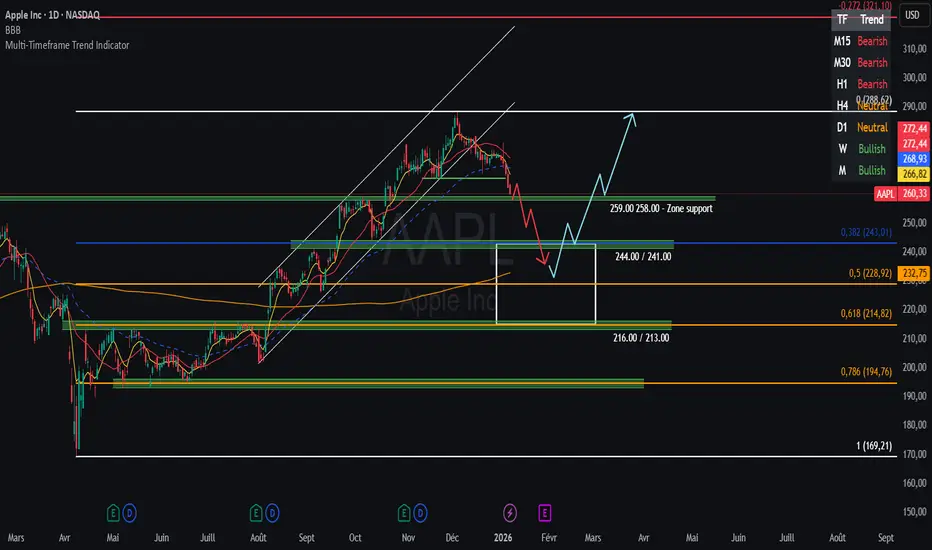Viewport: 932px width, 550px height.
Task: Open the August earnings E marker
Action: point(256,513)
